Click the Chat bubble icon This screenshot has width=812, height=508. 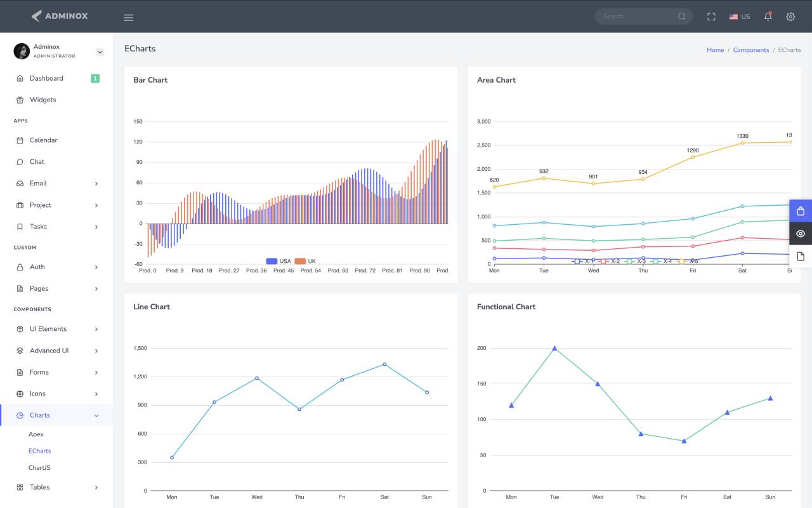pos(20,162)
